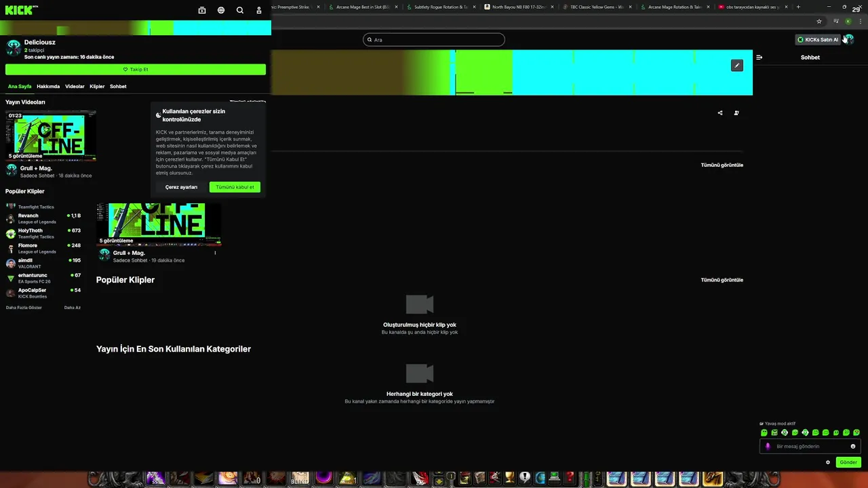The height and width of the screenshot is (488, 868).
Task: Click the Çerez ayarları button
Action: (181, 187)
